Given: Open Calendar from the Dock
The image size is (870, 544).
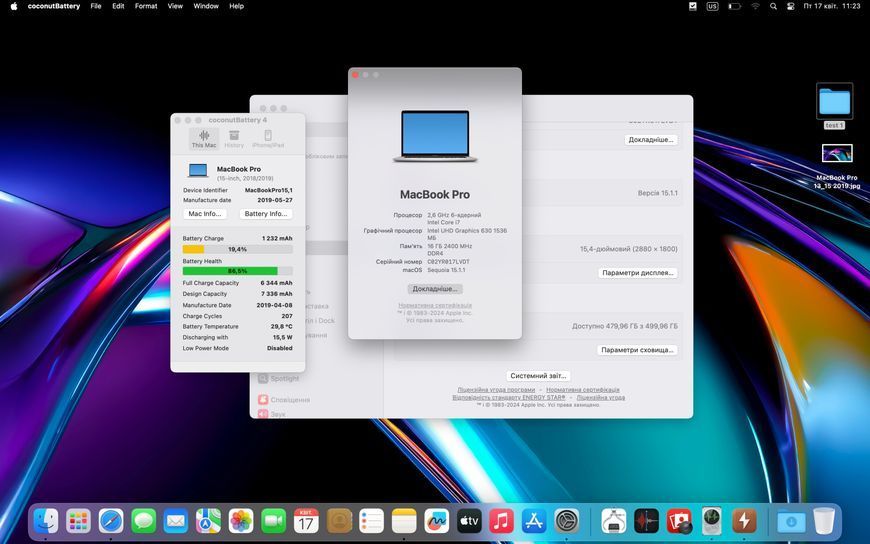Looking at the screenshot, I should [306, 521].
